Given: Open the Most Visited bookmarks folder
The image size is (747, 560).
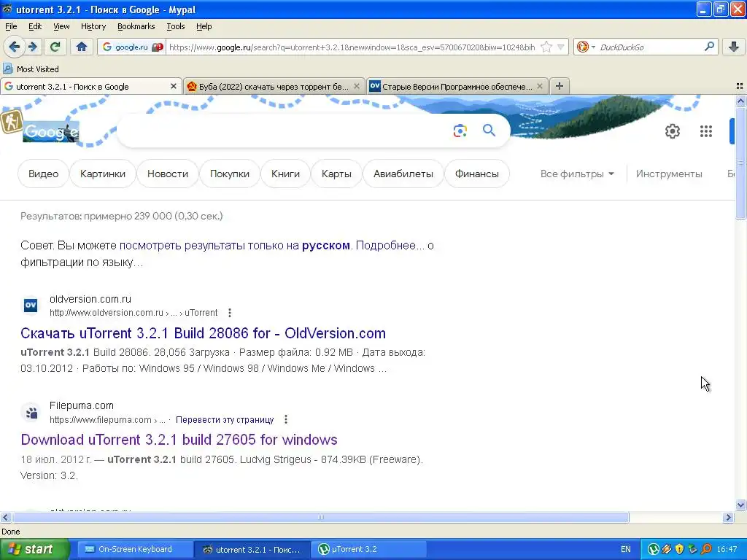Looking at the screenshot, I should pos(31,69).
